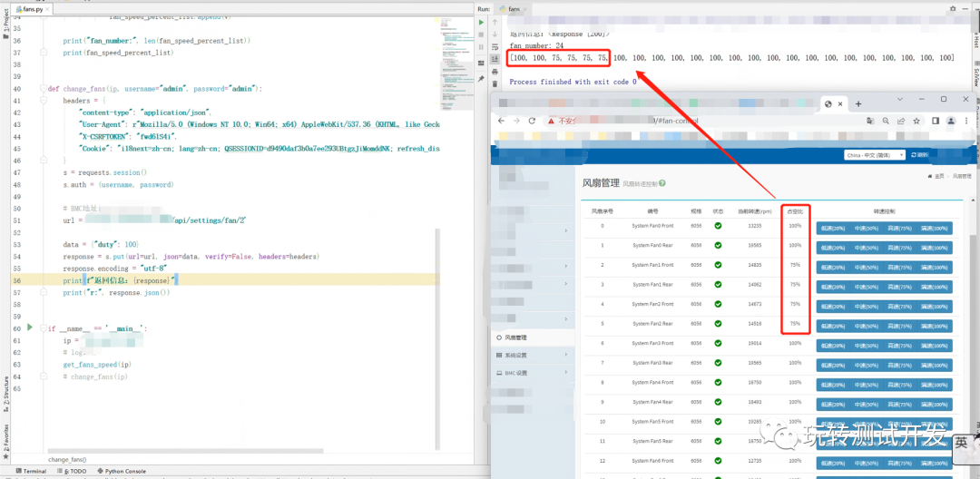Close the fans.py editor tab
This screenshot has width=980, height=479.
[49, 9]
